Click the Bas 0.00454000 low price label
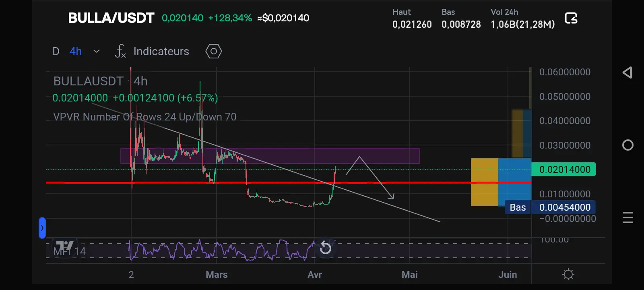This screenshot has height=290, width=644. tap(550, 207)
